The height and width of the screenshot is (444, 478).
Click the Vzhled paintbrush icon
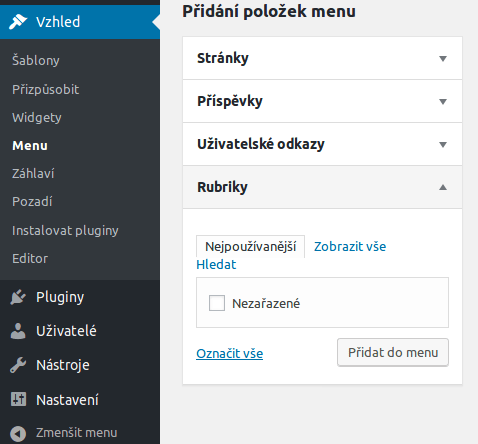(18, 22)
